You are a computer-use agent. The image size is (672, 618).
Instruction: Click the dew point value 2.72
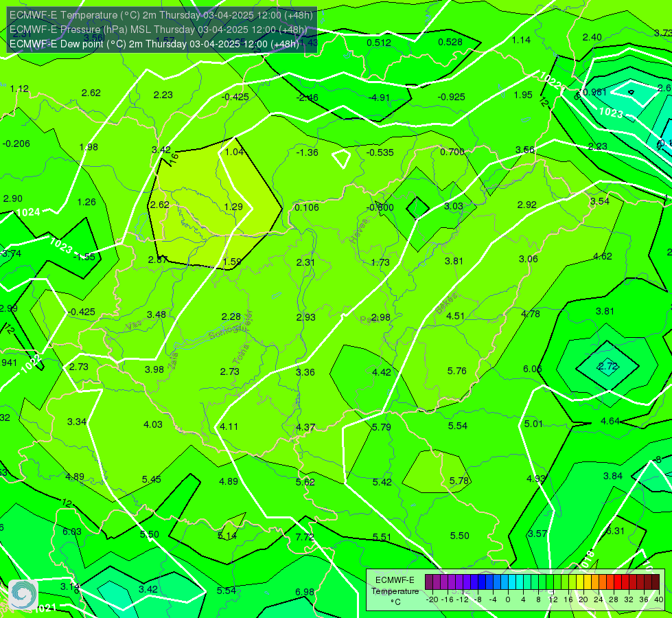[x=608, y=366]
